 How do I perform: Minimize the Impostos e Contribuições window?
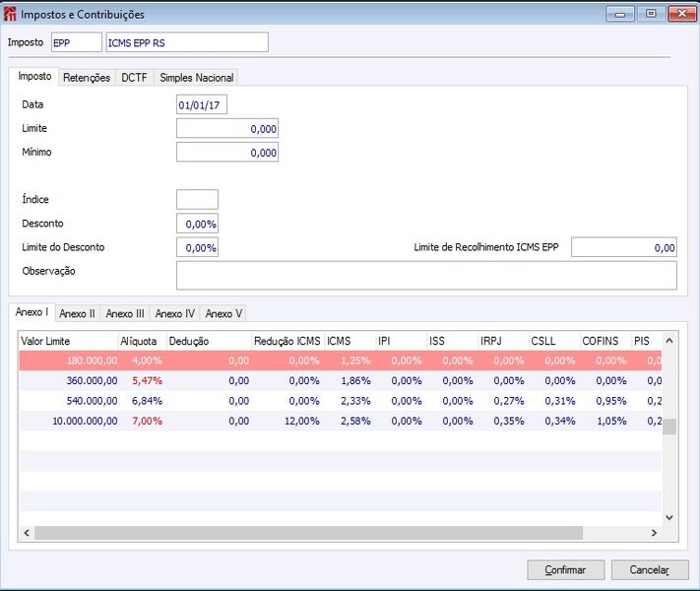pos(620,14)
